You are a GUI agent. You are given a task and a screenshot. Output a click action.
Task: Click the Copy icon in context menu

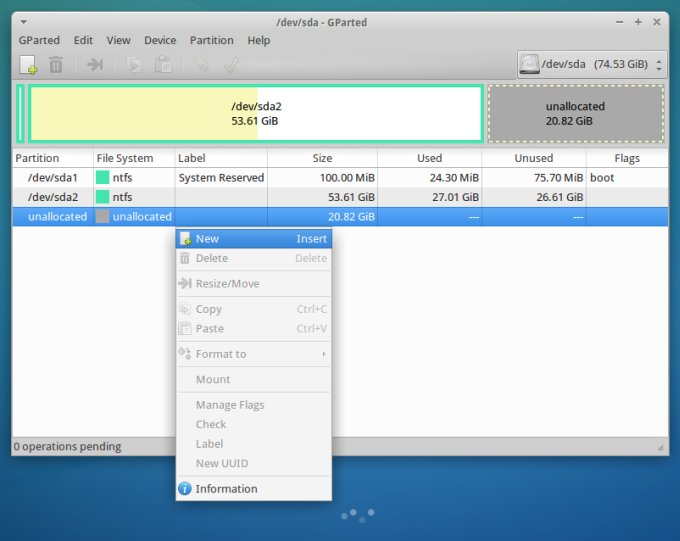[x=185, y=309]
